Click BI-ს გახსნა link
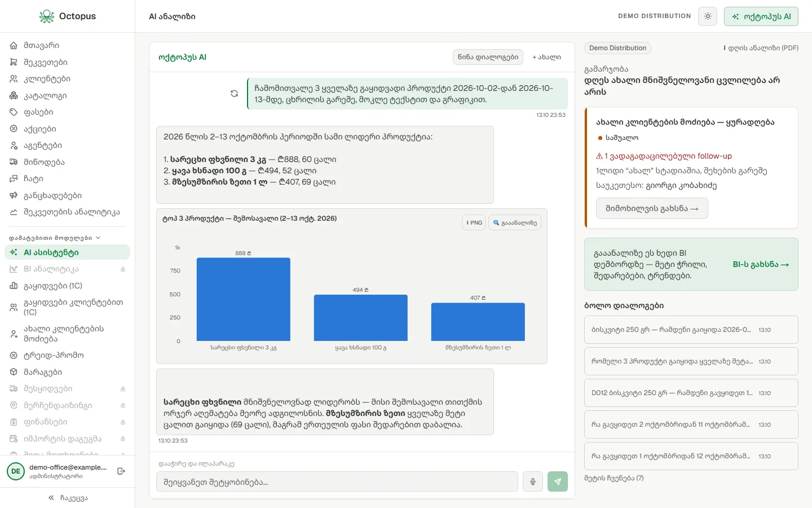Viewport: 812px width, 508px height. [761, 264]
